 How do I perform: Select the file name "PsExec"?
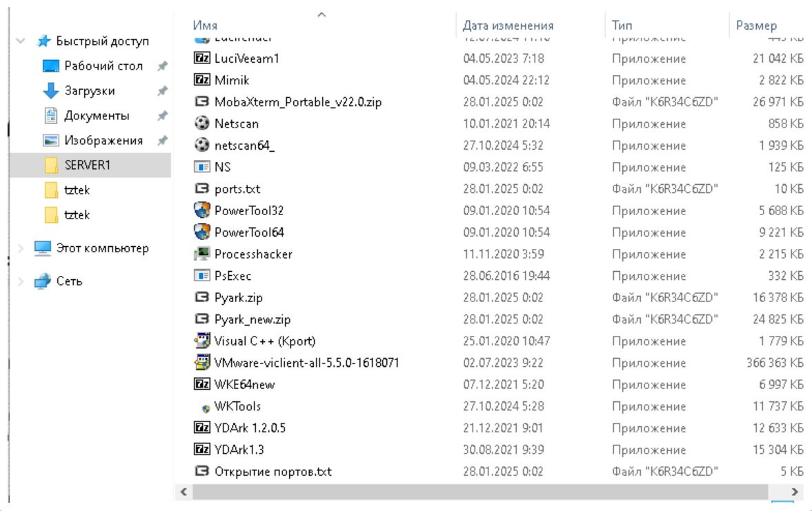tap(232, 276)
